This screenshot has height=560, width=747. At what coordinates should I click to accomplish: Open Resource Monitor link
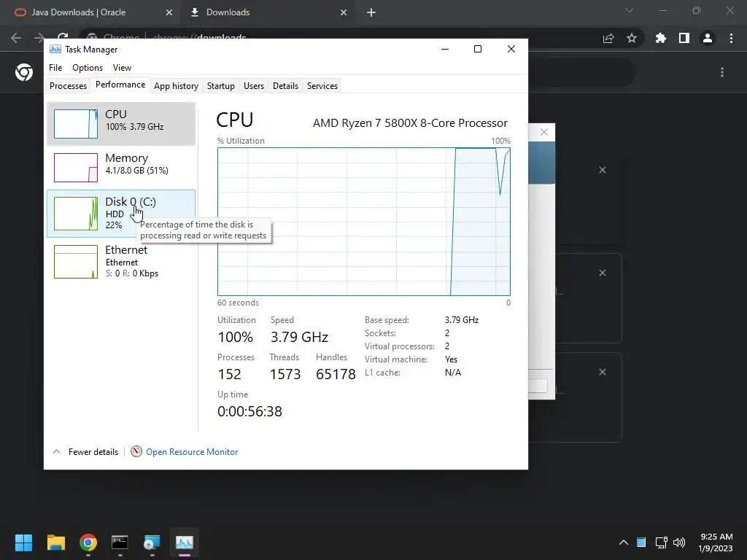[x=192, y=452]
